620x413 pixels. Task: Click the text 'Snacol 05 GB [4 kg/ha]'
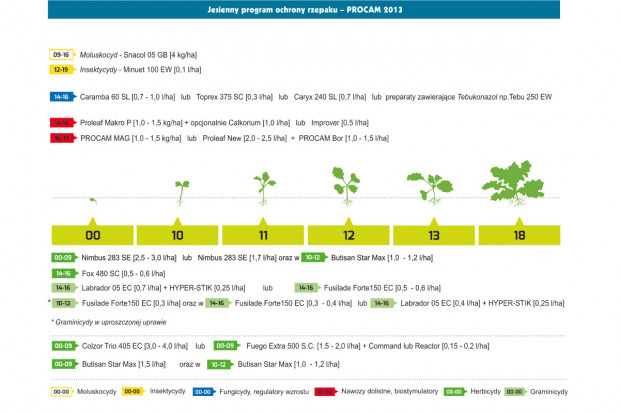coord(160,55)
